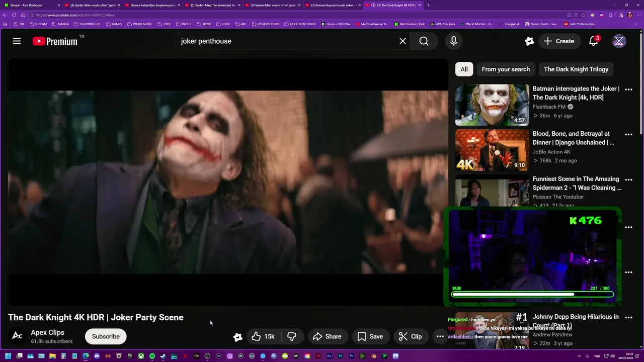Open a new browser tab
This screenshot has height=362, width=644.
(x=429, y=5)
